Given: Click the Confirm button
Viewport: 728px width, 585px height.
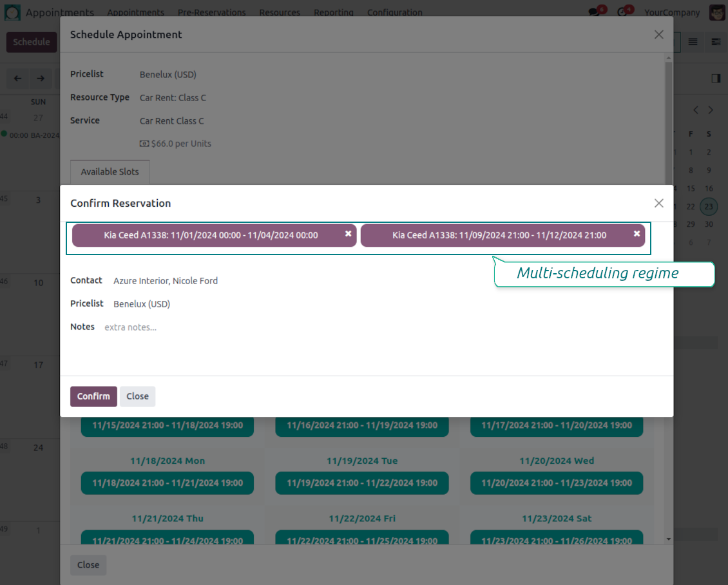Looking at the screenshot, I should [x=93, y=396].
